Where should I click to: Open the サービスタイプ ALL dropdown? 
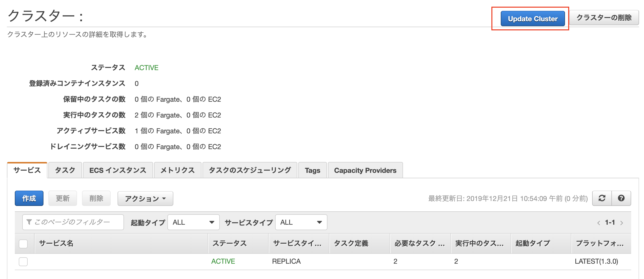coord(301,222)
